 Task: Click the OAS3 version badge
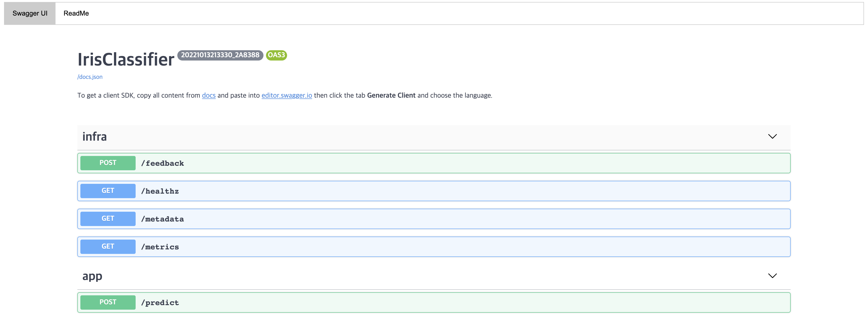[276, 55]
